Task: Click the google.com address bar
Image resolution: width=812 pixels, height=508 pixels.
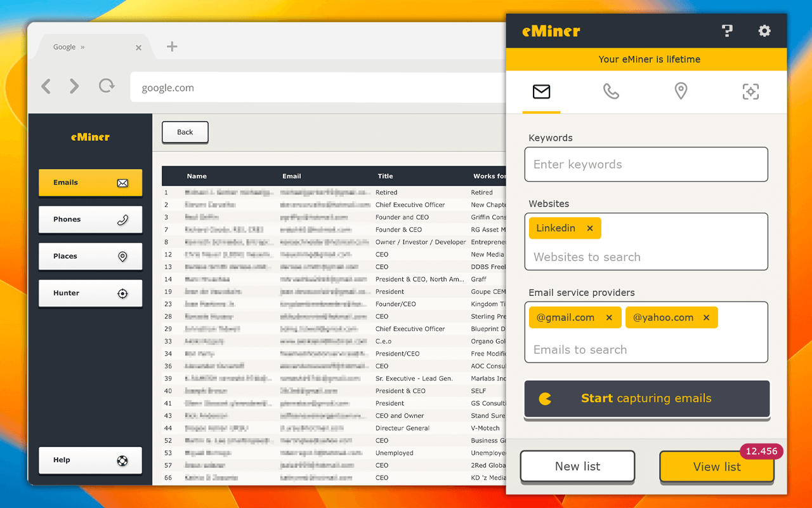Action: coord(317,88)
